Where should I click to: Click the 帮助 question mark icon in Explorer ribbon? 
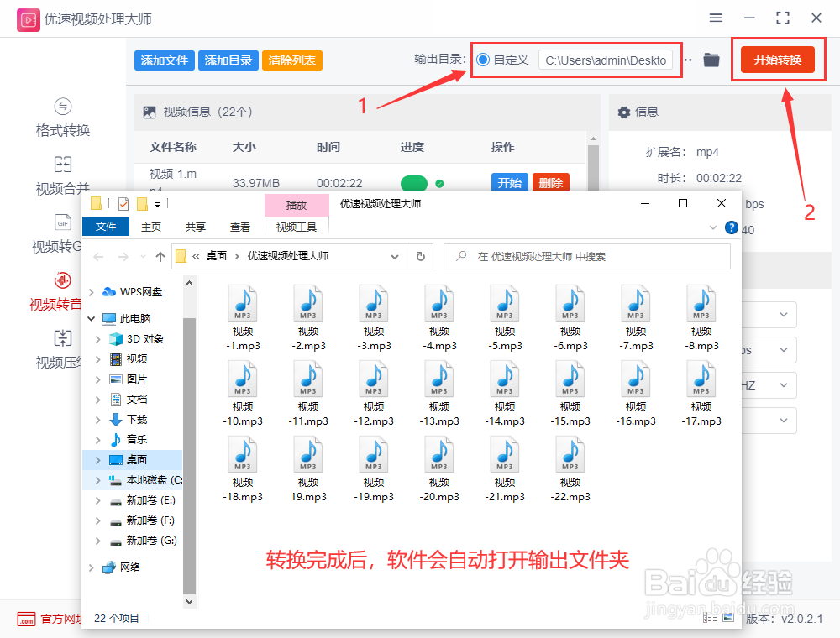pos(731,227)
